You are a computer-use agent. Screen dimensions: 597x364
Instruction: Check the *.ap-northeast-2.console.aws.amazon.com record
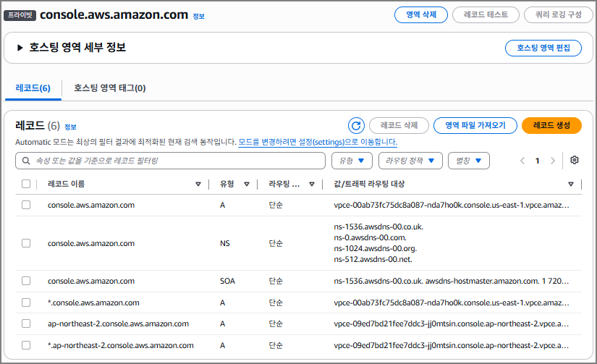[x=26, y=345]
